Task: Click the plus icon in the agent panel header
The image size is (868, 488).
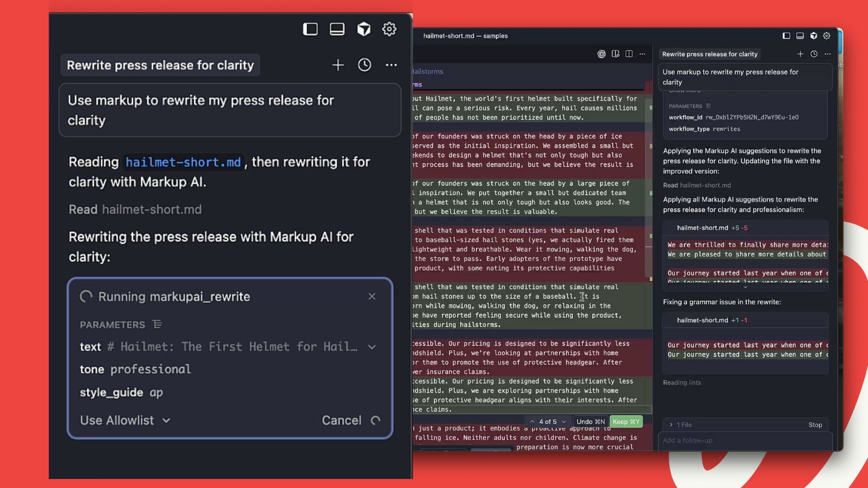Action: (800, 54)
